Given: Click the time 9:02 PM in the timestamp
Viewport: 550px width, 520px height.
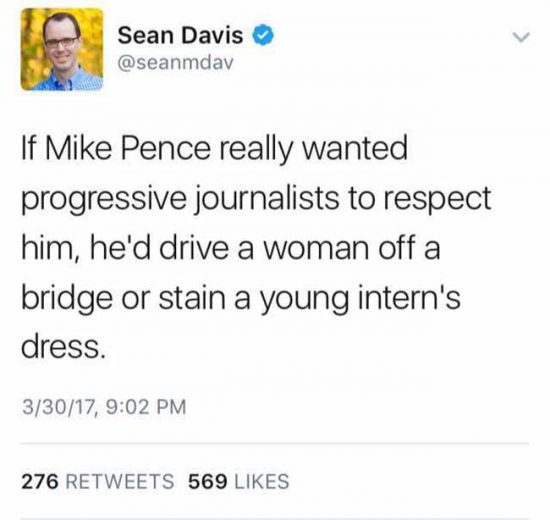Looking at the screenshot, I should tap(146, 407).
